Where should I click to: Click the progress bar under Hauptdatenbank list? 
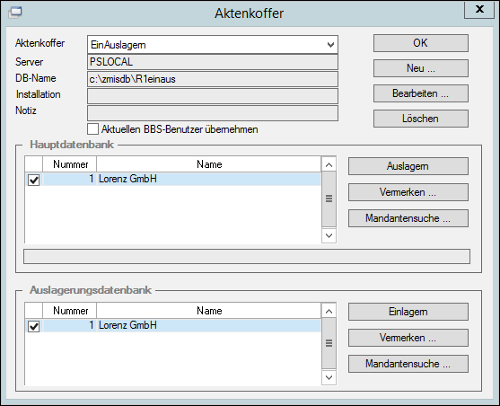click(x=247, y=256)
